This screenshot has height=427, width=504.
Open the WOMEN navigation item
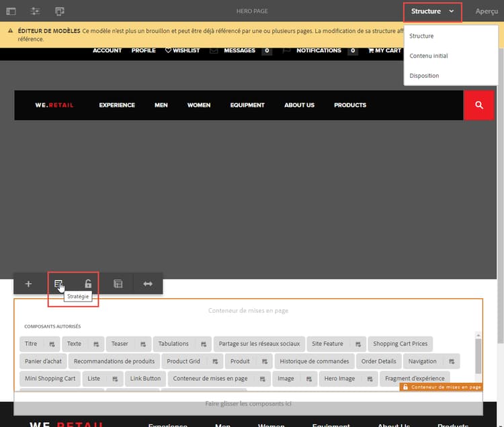tap(199, 105)
